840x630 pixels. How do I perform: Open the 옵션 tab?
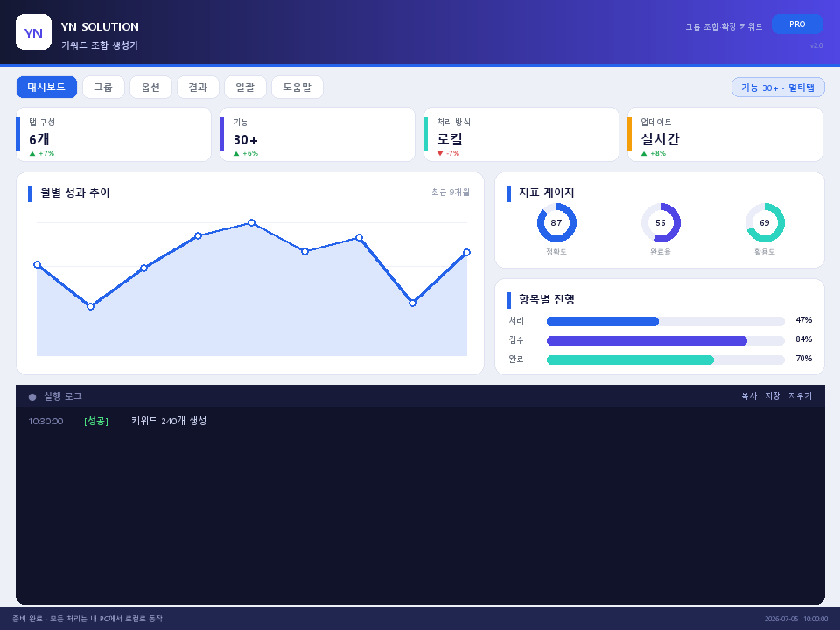(150, 87)
